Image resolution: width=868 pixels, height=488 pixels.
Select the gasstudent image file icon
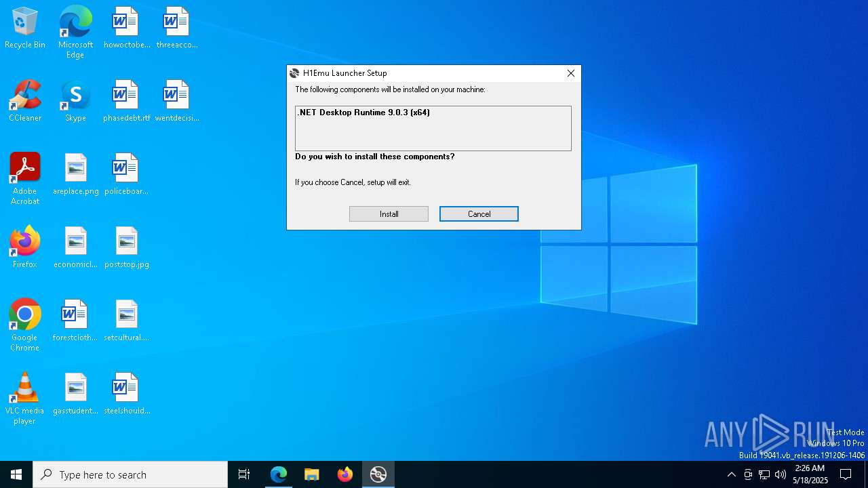(75, 394)
